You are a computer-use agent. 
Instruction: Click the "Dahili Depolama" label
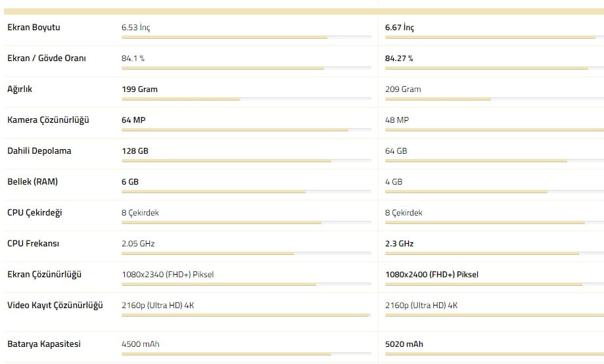point(39,151)
